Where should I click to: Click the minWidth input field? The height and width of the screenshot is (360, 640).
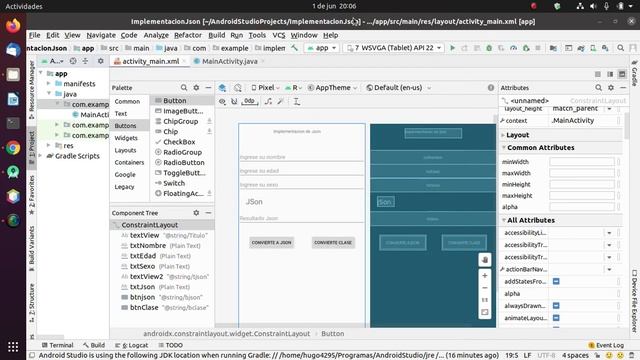582,162
